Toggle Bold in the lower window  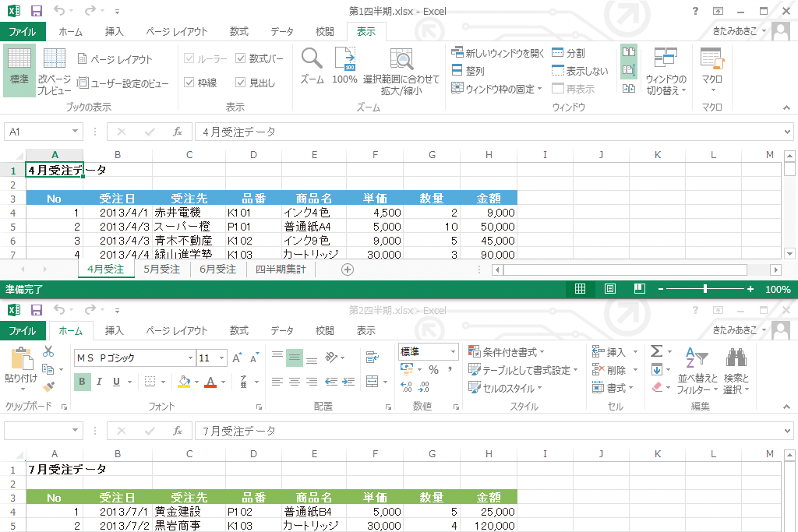click(x=82, y=382)
